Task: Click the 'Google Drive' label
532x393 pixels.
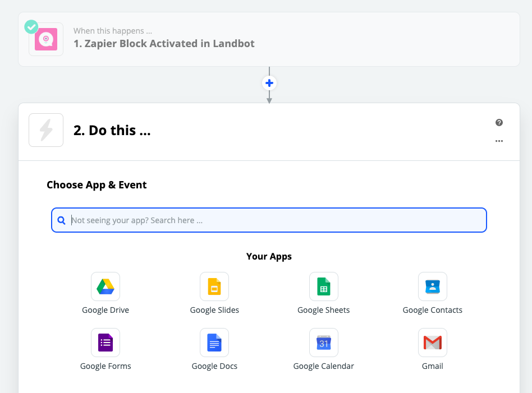Action: pos(106,310)
